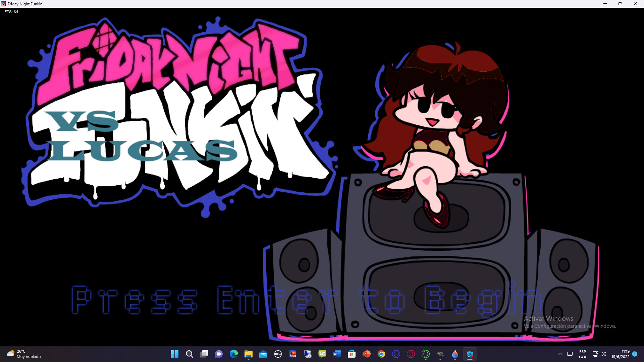Open the Mail envelope app

click(x=263, y=354)
